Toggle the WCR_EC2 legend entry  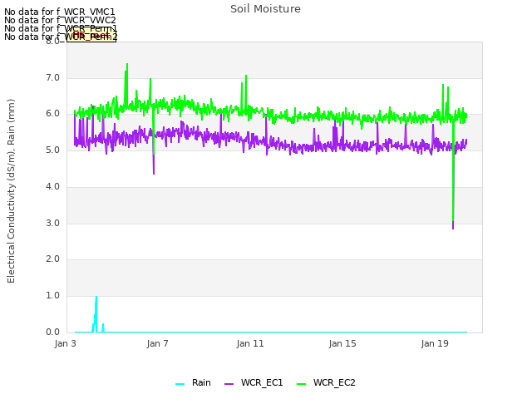pyautogui.click(x=326, y=382)
